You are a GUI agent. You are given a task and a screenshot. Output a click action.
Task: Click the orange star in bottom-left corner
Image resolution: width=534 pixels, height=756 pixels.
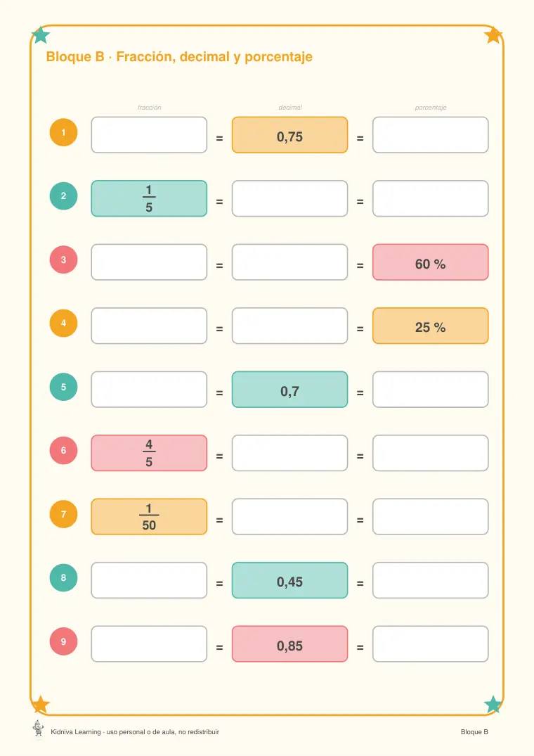[41, 705]
